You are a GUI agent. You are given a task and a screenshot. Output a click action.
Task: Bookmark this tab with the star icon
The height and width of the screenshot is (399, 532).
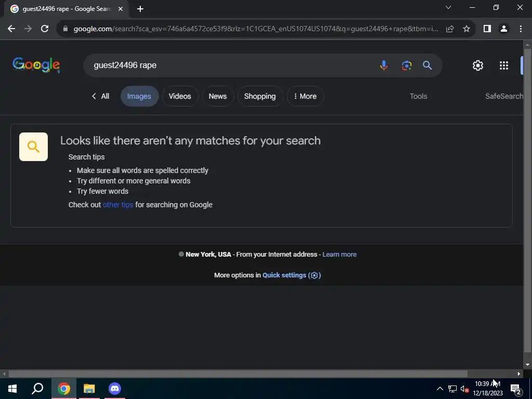[467, 29]
